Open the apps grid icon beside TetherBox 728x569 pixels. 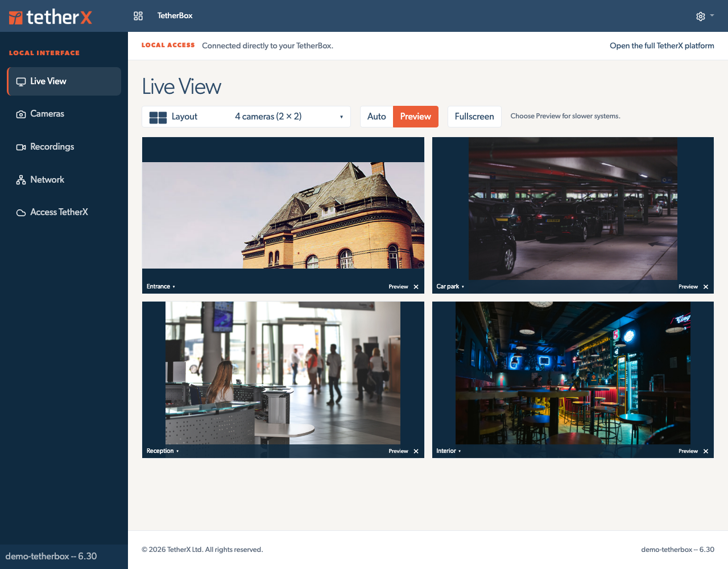tap(138, 16)
